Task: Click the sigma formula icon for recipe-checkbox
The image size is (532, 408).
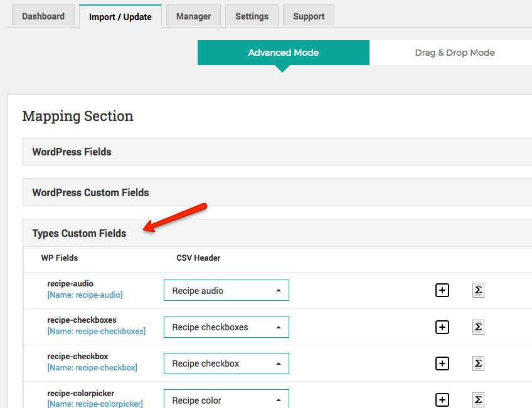Action: click(478, 364)
